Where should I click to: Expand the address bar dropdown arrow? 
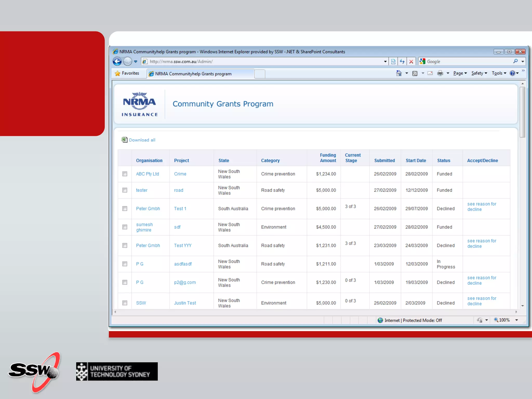tap(385, 62)
